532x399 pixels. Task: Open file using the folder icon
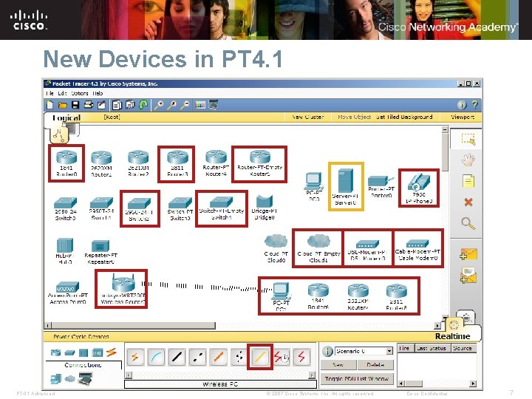tap(62, 105)
